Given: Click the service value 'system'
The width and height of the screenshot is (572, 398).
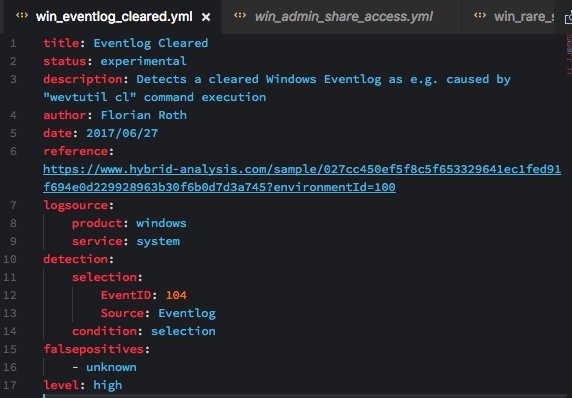Looking at the screenshot, I should (x=158, y=241).
